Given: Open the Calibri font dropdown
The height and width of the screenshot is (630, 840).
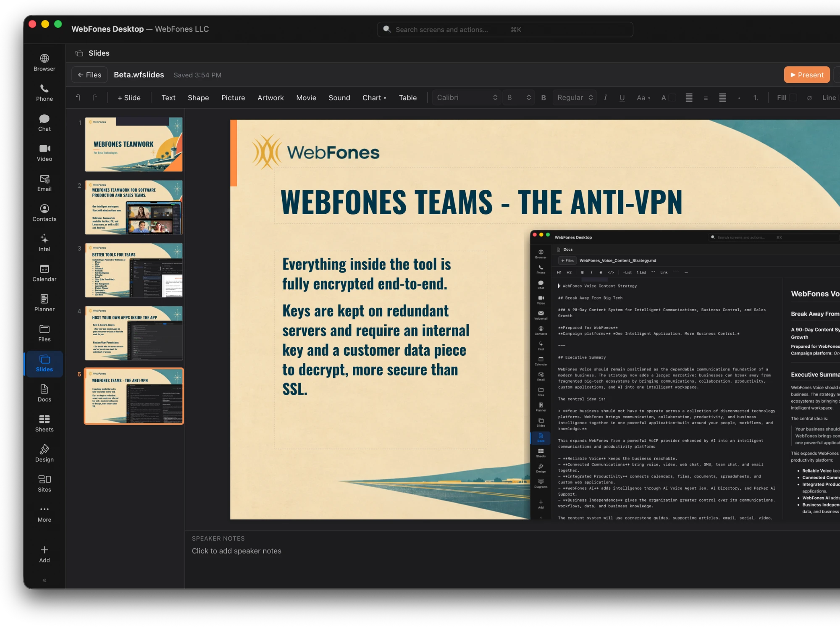Looking at the screenshot, I should tap(467, 97).
